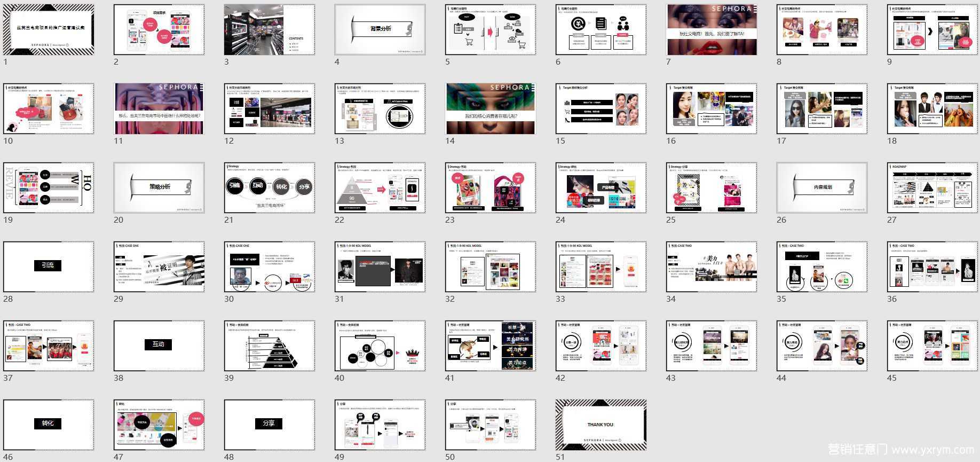Select slide 18 thumbnail
The width and height of the screenshot is (980, 462).
click(x=932, y=108)
